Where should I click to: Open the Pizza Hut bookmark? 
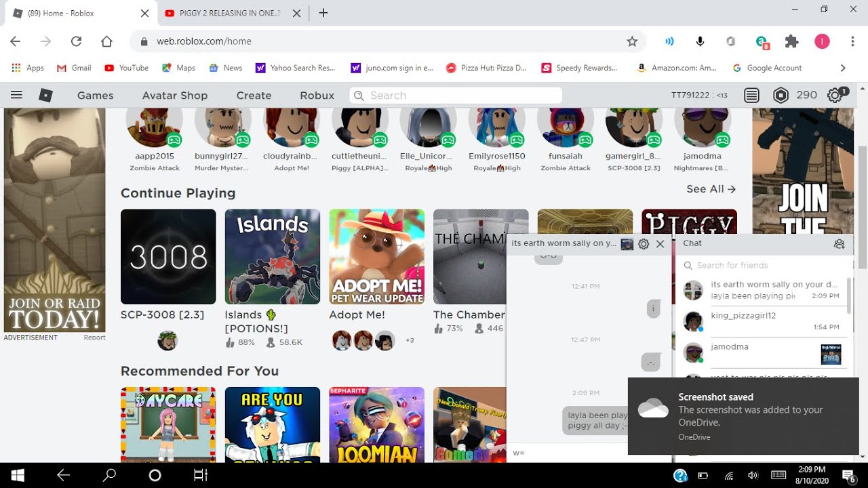tap(486, 68)
